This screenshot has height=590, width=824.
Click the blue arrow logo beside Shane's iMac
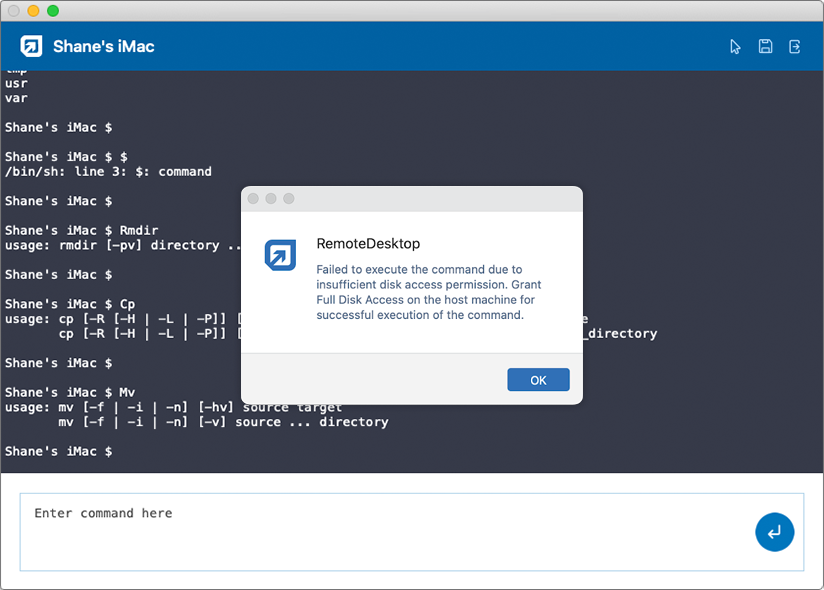tap(32, 47)
